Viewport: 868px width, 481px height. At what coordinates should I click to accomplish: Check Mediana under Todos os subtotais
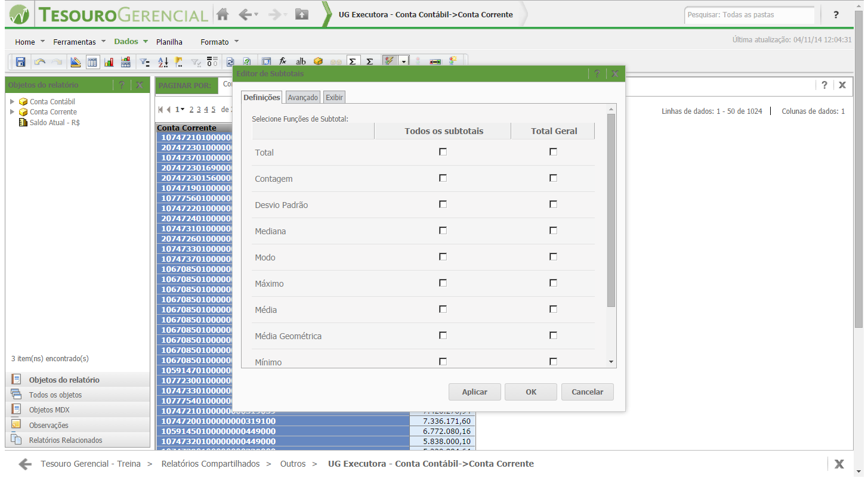pos(443,231)
